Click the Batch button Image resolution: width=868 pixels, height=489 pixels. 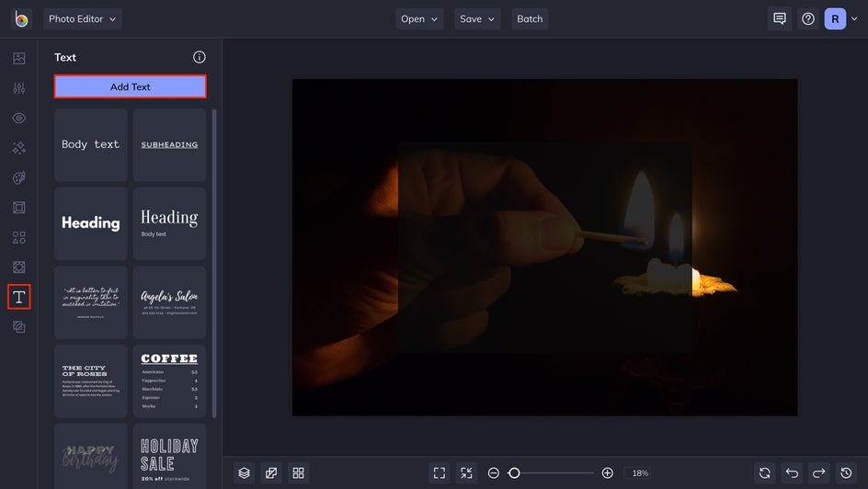coord(530,18)
